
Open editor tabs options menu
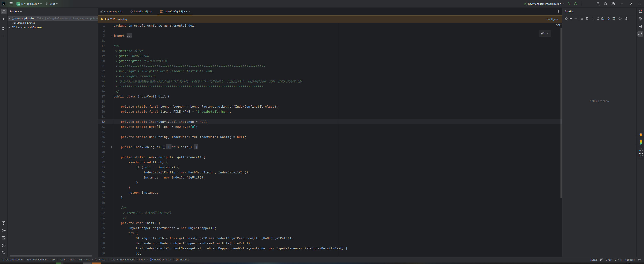[x=558, y=11]
